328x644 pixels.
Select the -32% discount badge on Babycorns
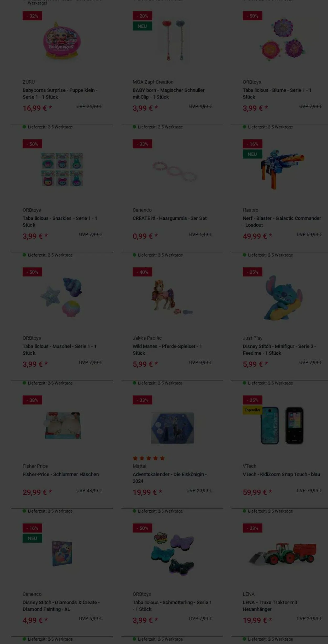click(x=32, y=16)
